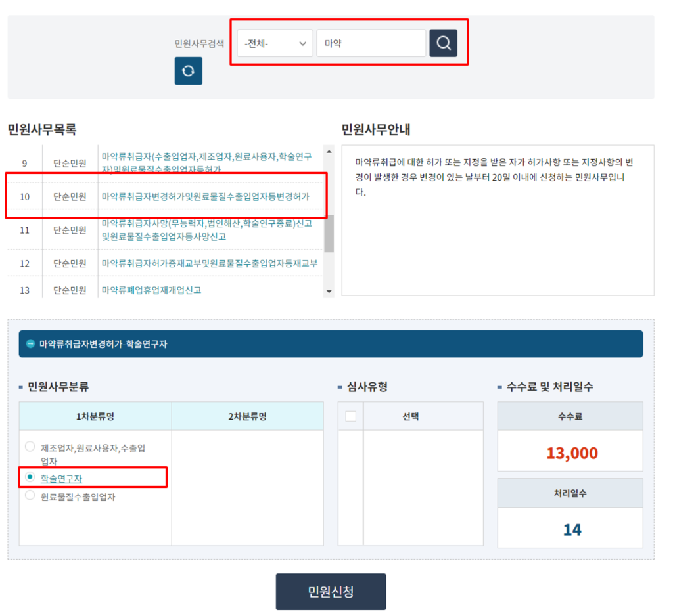Open 마약류취급자사망 신고 list entry
This screenshot has width=673, height=616.
point(206,230)
